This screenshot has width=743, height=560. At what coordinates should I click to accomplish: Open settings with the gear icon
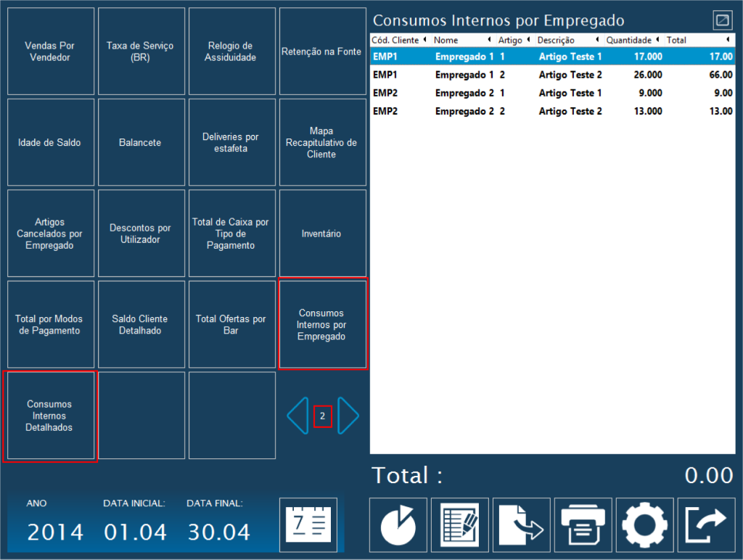(644, 525)
